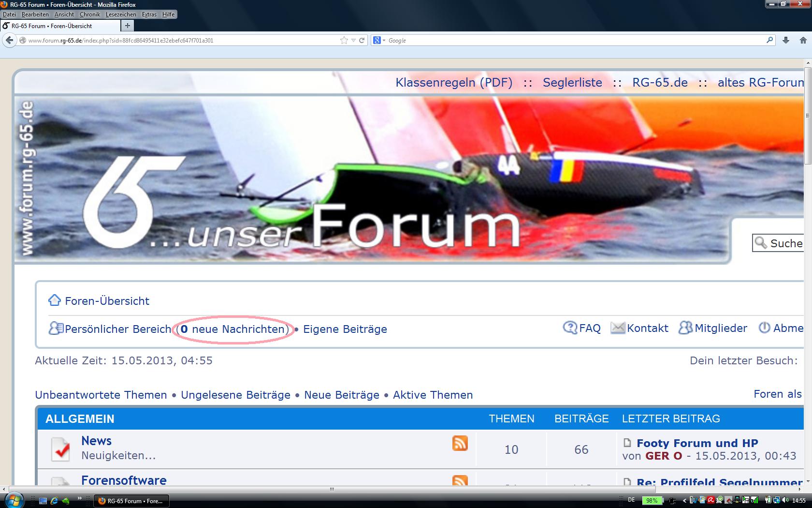Go to the Firefox home page icon
Viewport: 812px width, 508px height.
(803, 40)
